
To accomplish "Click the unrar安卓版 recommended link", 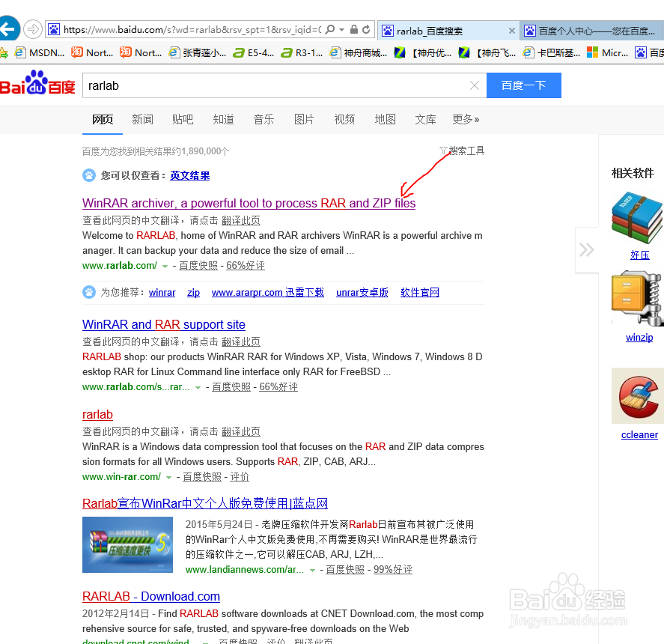I will click(362, 292).
